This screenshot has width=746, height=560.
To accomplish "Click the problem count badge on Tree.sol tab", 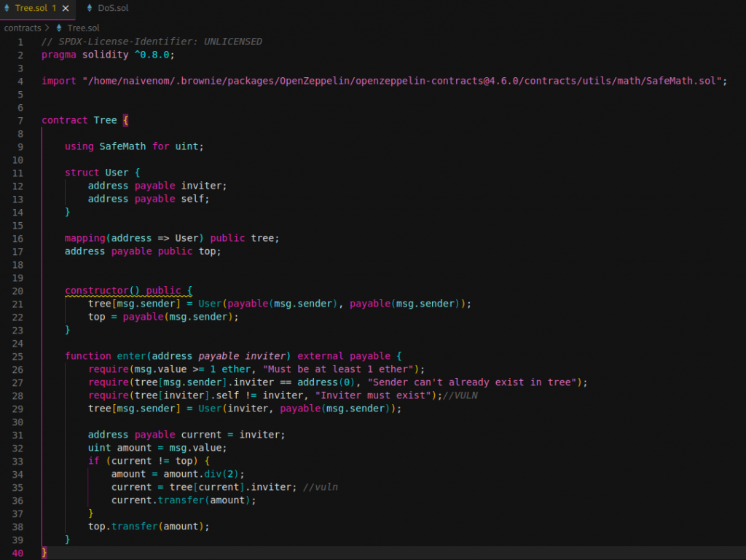I will pyautogui.click(x=54, y=8).
